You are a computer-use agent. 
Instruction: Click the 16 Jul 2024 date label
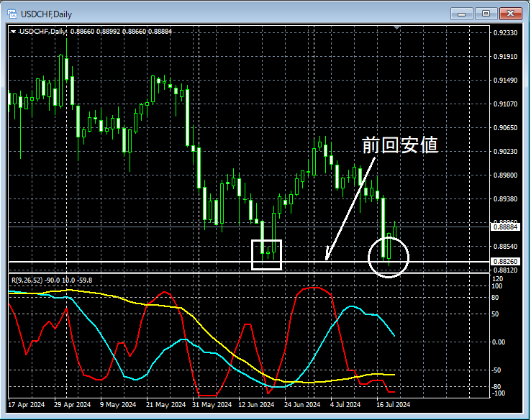point(394,404)
